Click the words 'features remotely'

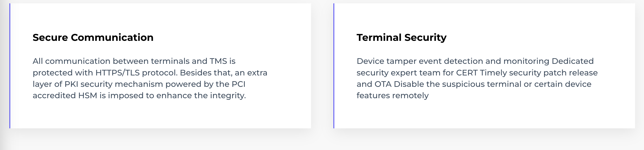tap(392, 96)
